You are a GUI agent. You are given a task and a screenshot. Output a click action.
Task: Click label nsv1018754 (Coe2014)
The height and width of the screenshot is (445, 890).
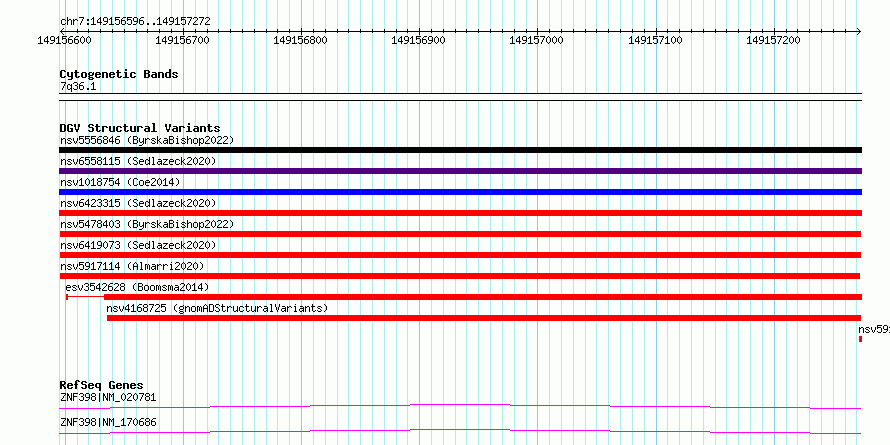pyautogui.click(x=120, y=182)
